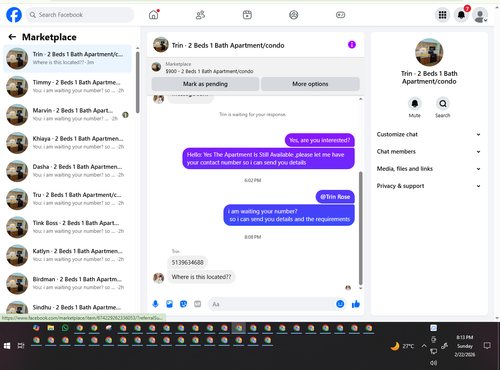Screen dimensions: 500x370
Task: Open WhatsApp from taskbar
Action: pos(65,328)
